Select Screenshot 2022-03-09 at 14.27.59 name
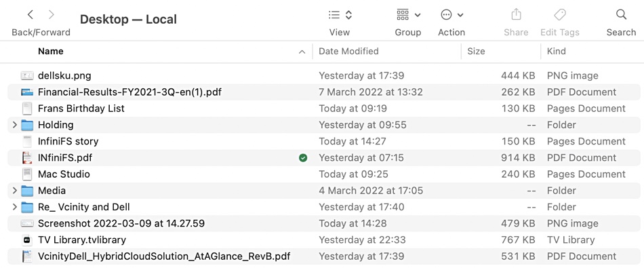 pyautogui.click(x=121, y=224)
